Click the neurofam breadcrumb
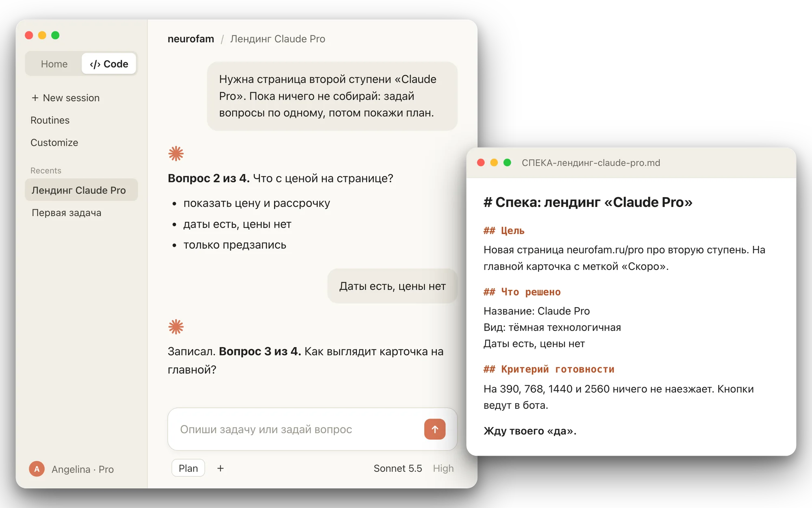 [x=191, y=39]
